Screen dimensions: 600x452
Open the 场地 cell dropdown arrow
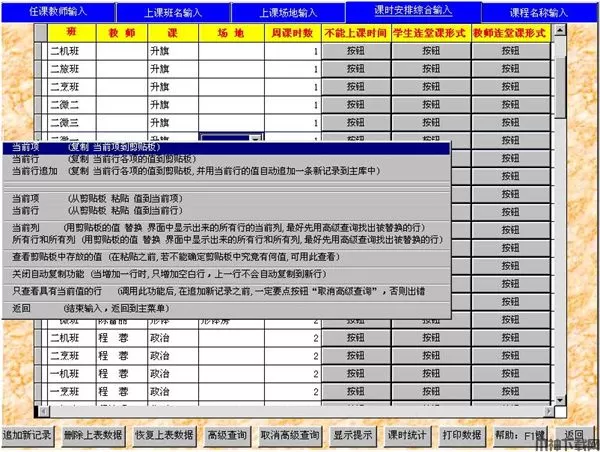click(x=256, y=138)
